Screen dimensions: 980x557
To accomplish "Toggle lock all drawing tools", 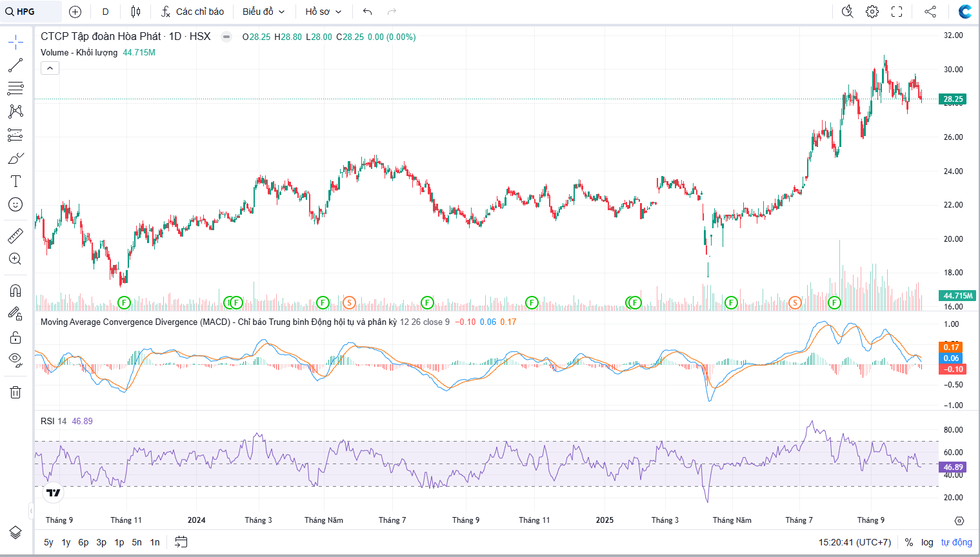I will tap(15, 337).
